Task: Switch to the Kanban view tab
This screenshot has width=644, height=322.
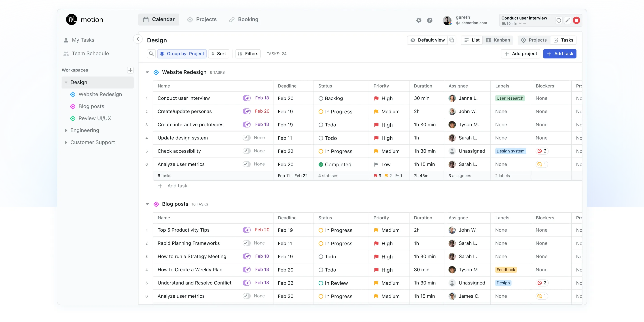Action: click(498, 40)
